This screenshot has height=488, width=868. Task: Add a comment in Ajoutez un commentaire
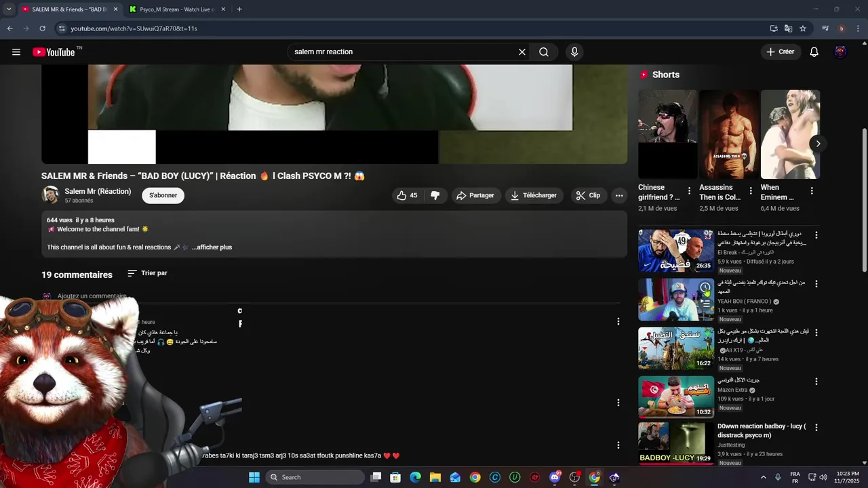point(92,296)
